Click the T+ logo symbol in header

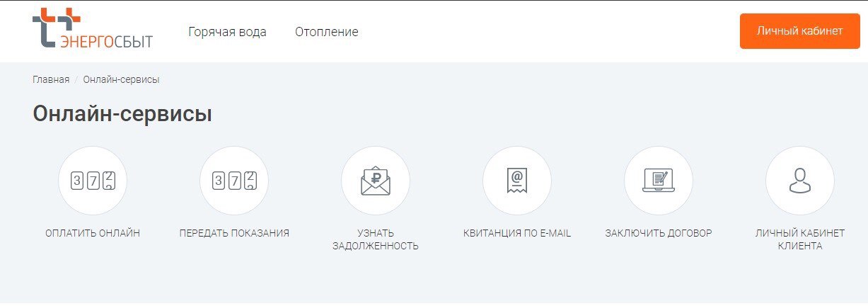click(53, 25)
